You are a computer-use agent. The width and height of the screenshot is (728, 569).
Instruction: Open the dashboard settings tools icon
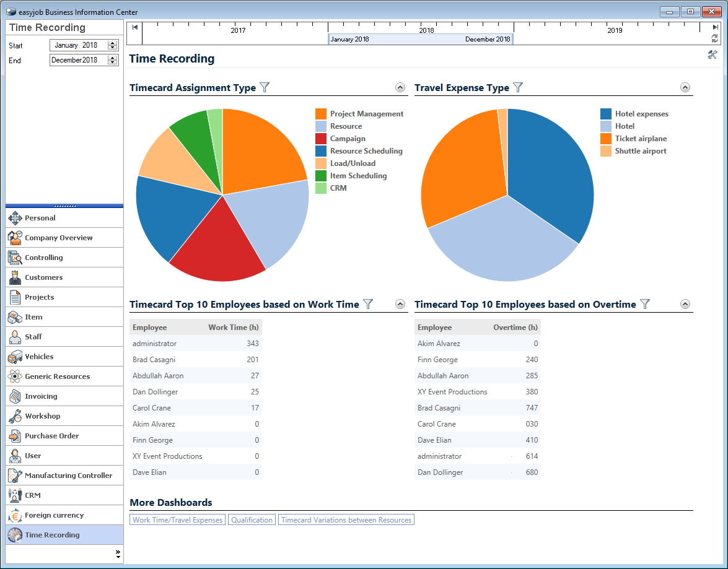click(x=712, y=54)
